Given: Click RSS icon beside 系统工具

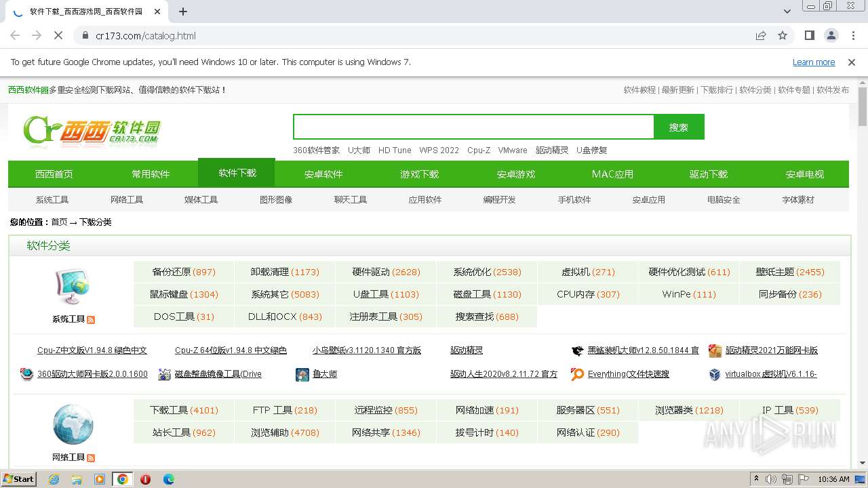Looking at the screenshot, I should point(91,319).
